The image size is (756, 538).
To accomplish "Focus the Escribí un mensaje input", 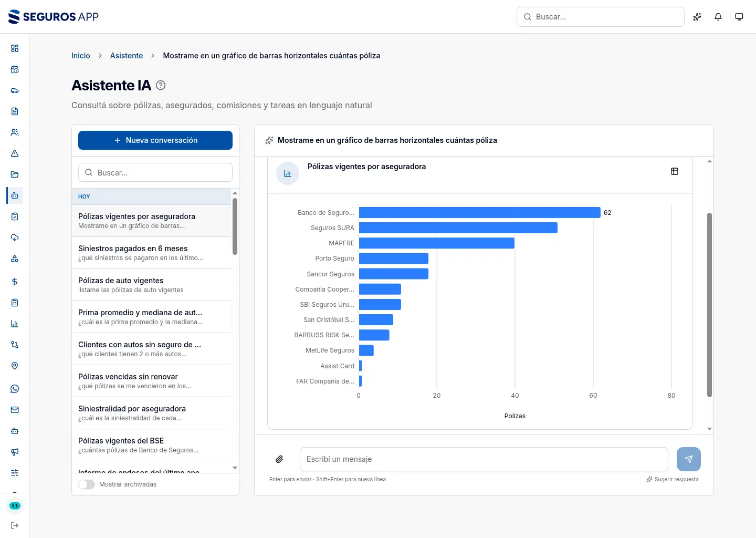I will pyautogui.click(x=484, y=459).
